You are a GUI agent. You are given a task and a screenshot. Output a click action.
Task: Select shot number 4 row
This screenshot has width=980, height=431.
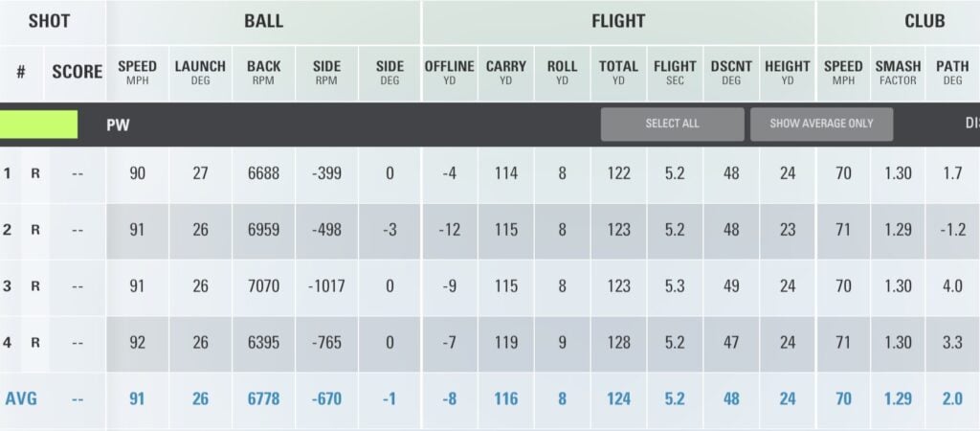(10, 342)
